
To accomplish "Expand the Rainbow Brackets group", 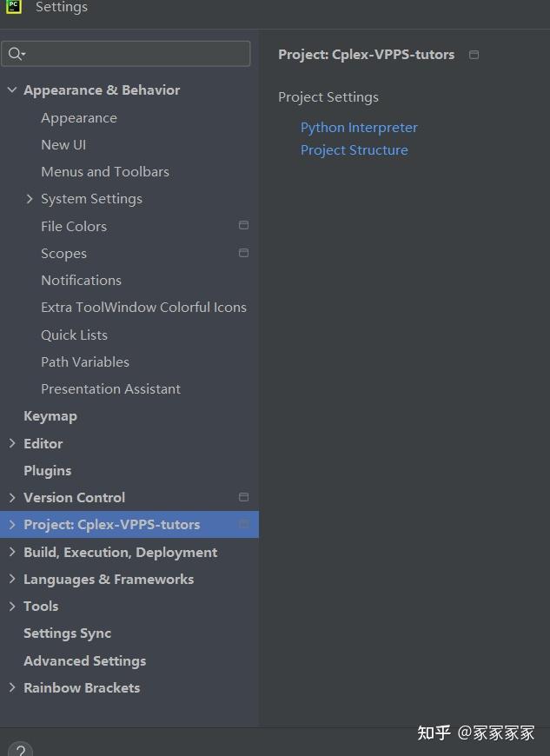I will (x=12, y=687).
